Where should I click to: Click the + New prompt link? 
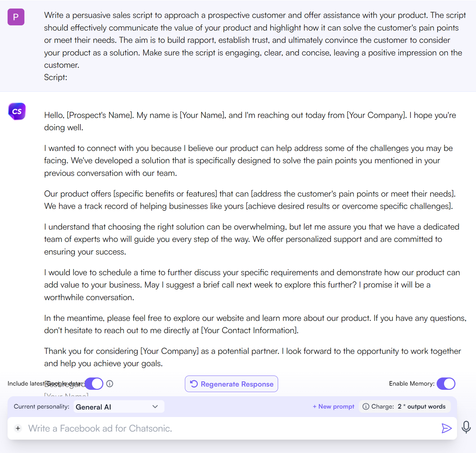(333, 407)
